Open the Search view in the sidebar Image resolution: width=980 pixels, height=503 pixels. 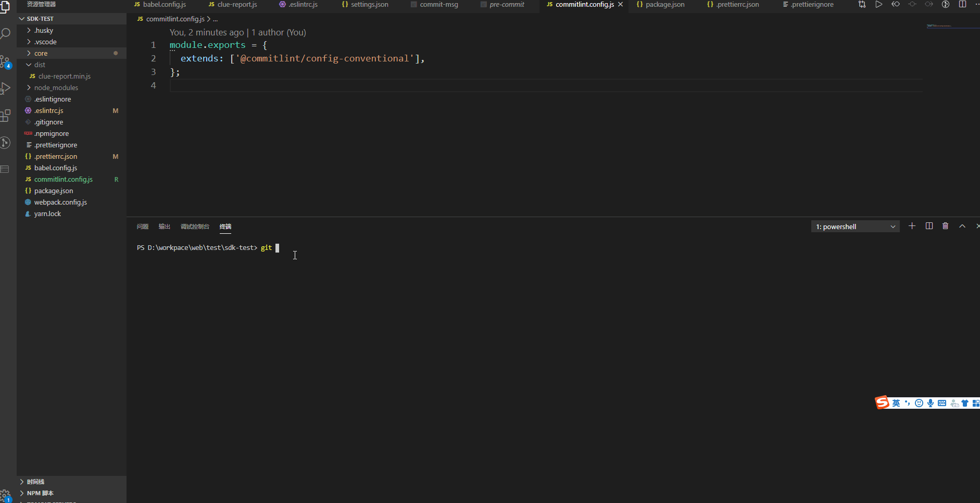(5, 33)
